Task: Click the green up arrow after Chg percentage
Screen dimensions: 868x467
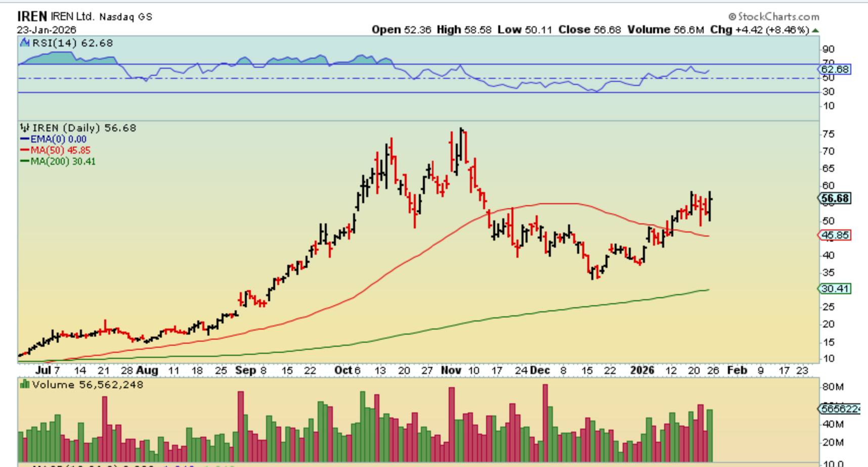Action: (815, 30)
